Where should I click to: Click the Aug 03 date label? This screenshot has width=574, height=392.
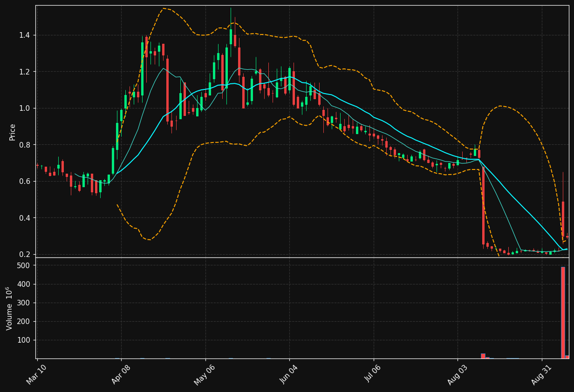click(x=457, y=374)
